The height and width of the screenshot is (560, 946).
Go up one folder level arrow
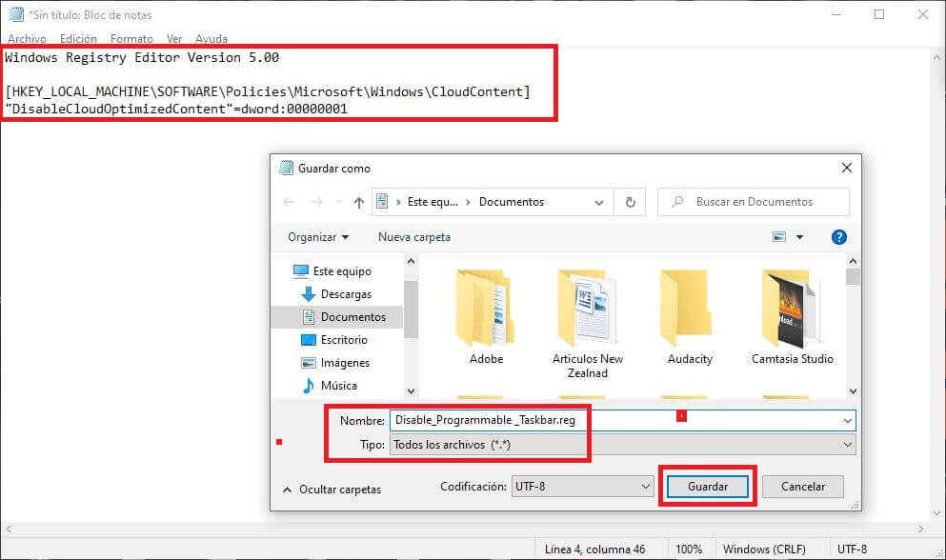pos(359,202)
